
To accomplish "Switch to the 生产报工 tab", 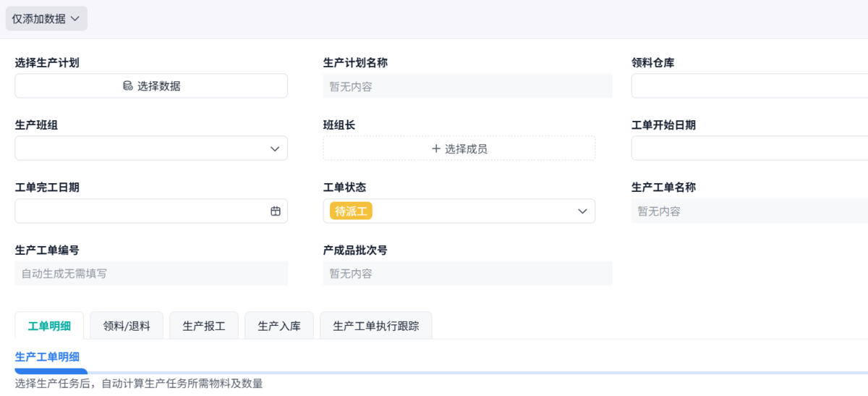I will tap(204, 326).
